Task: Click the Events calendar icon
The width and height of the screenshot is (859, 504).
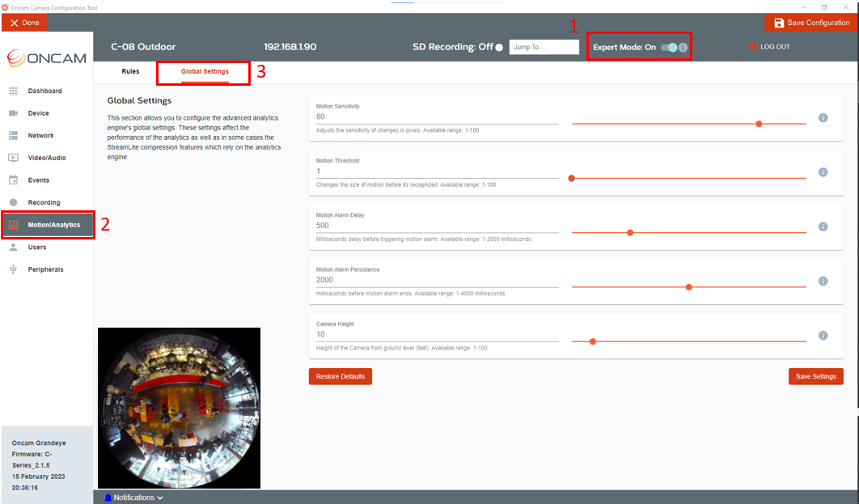Action: tap(13, 180)
